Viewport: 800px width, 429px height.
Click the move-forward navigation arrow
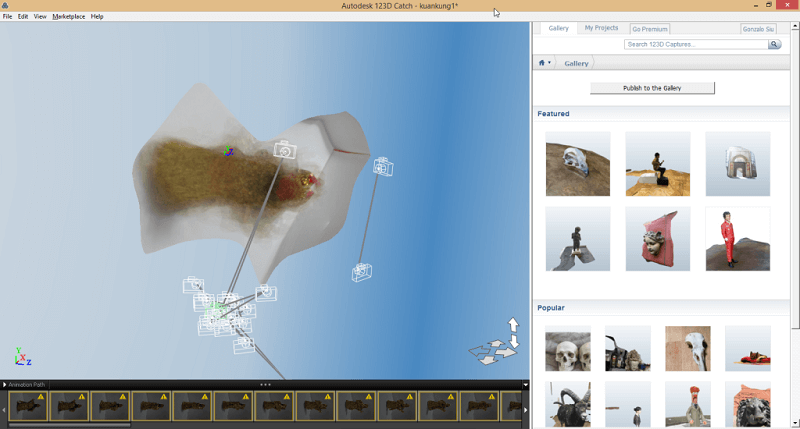pos(495,343)
